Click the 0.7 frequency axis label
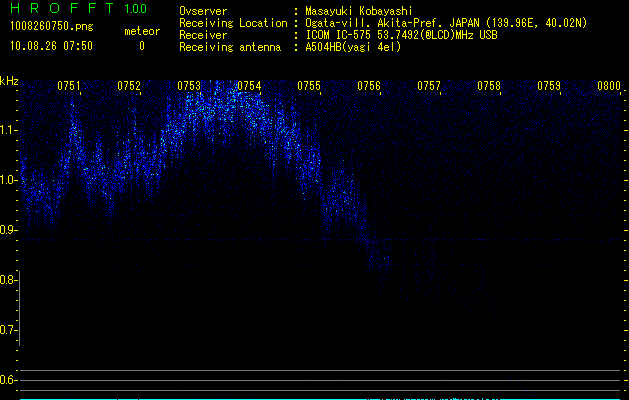Image resolution: width=629 pixels, height=400 pixels. (x=9, y=330)
